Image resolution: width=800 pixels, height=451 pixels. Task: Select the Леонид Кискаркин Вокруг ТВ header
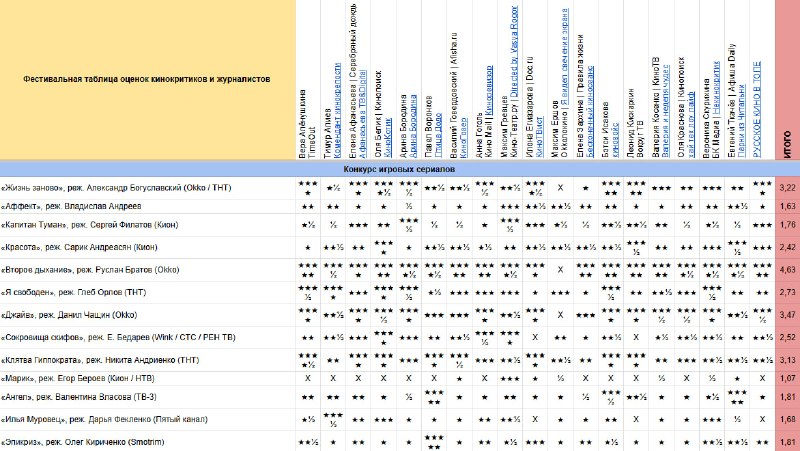pos(636,80)
